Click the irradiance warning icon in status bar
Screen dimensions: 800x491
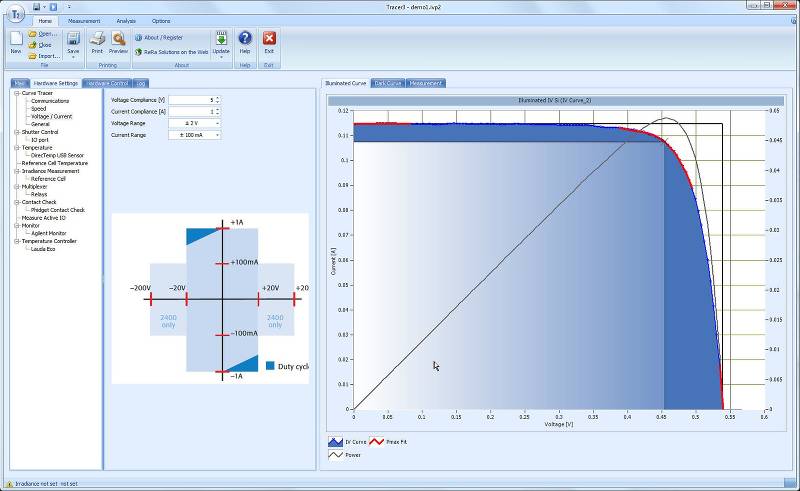[9, 484]
